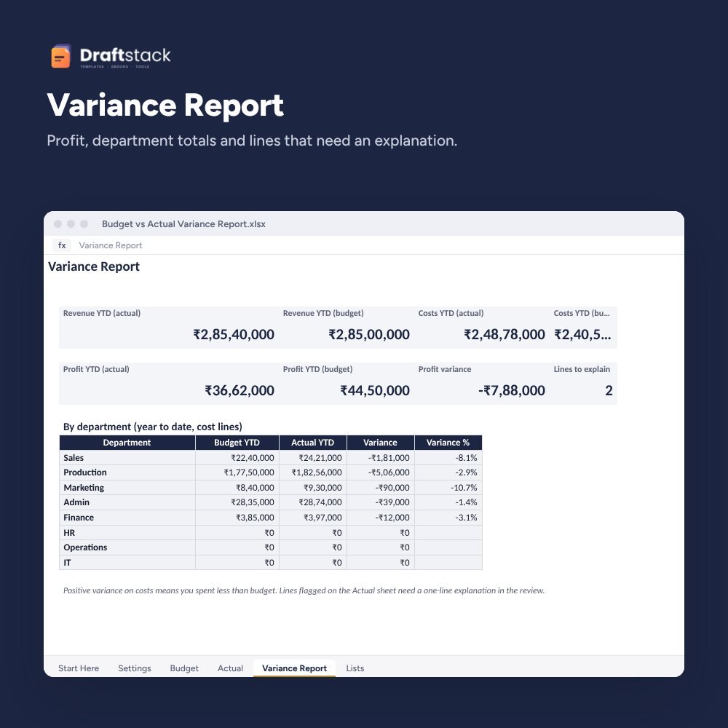Open the Start Here sheet tab

pyautogui.click(x=79, y=668)
